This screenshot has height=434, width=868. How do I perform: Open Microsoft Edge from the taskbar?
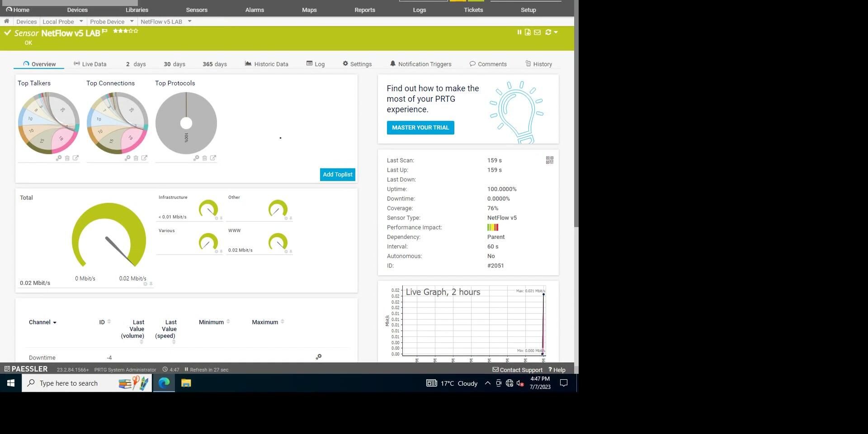[164, 383]
